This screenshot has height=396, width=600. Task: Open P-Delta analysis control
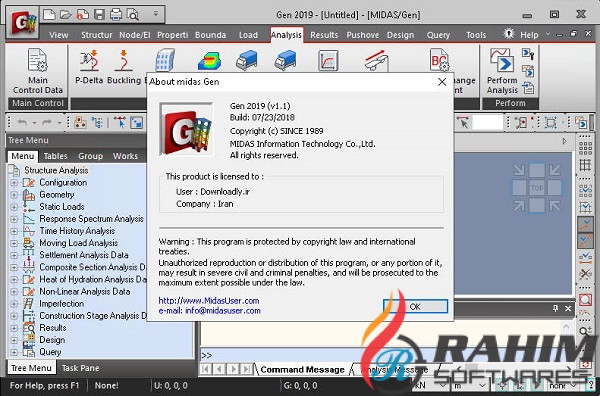click(89, 67)
